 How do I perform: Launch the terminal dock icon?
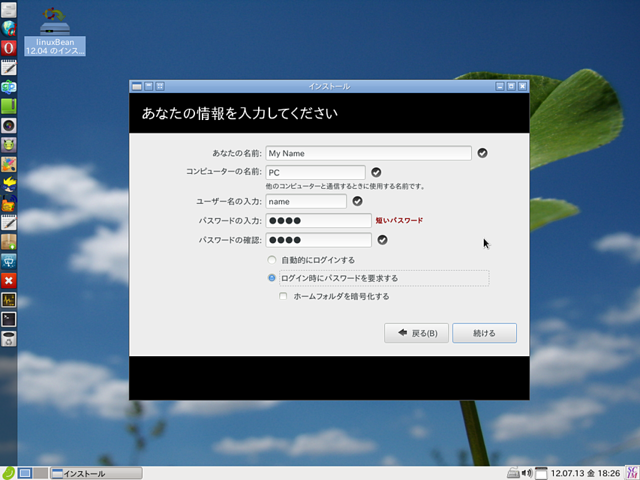click(x=9, y=319)
